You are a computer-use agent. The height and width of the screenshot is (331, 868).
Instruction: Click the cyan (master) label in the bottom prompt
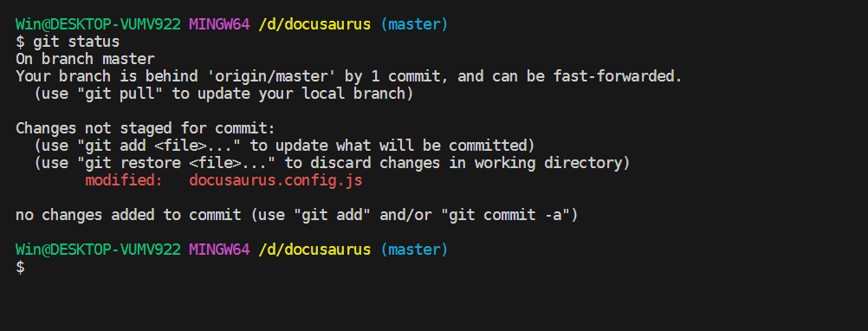(414, 250)
